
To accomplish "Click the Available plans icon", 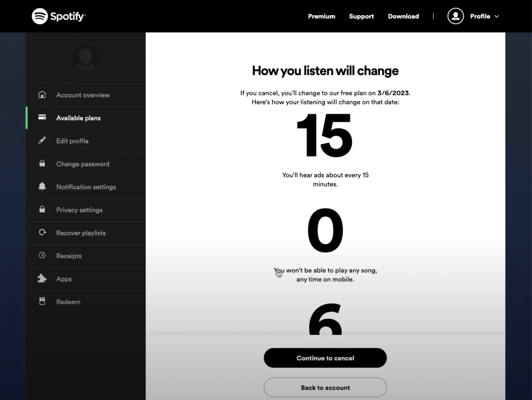I will coord(42,118).
